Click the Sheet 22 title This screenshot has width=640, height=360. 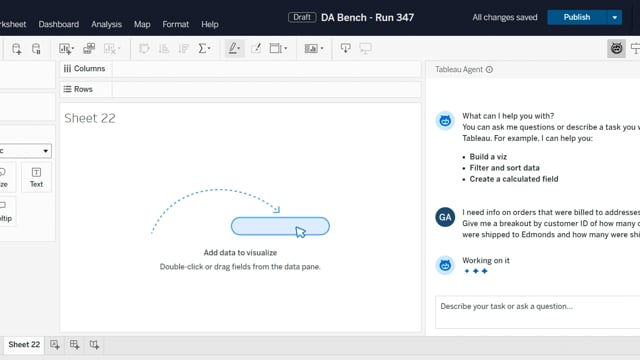[x=90, y=118]
